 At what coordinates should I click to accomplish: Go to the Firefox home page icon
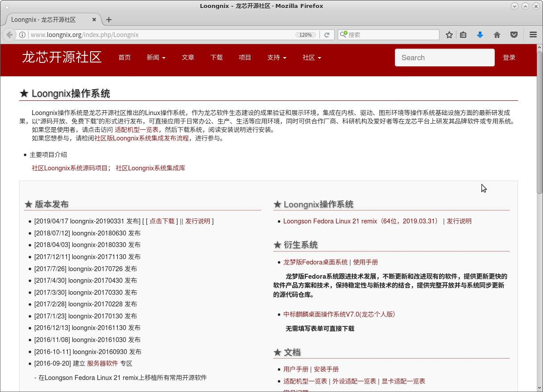click(x=497, y=35)
